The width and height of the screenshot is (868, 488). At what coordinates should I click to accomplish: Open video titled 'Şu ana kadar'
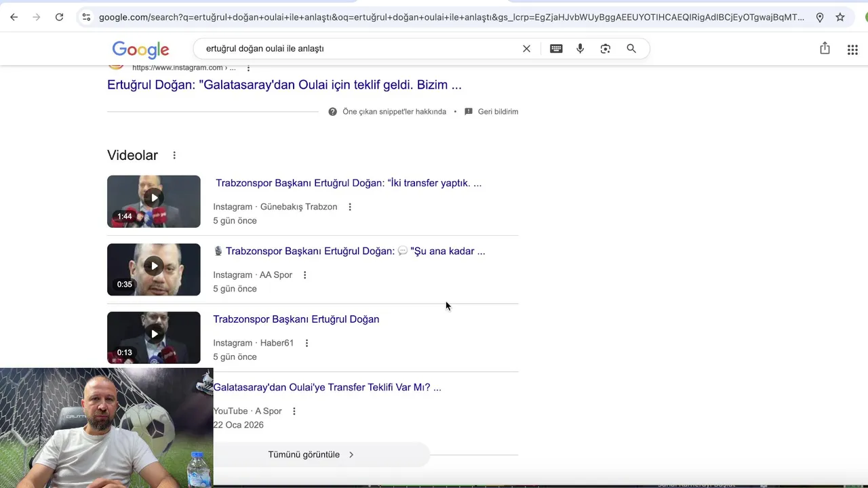click(x=349, y=251)
